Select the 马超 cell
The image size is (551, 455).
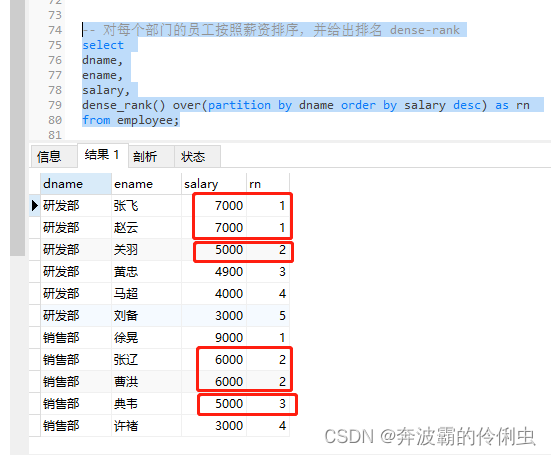coord(147,294)
